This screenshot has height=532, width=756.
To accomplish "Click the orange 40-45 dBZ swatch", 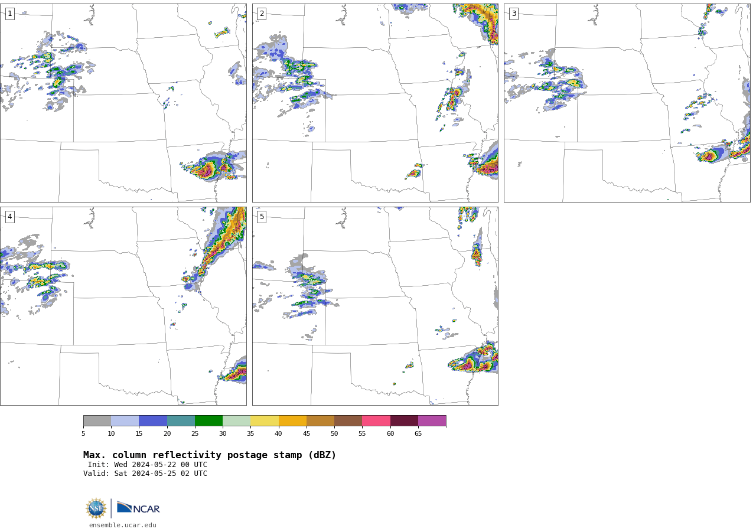I will tap(292, 421).
